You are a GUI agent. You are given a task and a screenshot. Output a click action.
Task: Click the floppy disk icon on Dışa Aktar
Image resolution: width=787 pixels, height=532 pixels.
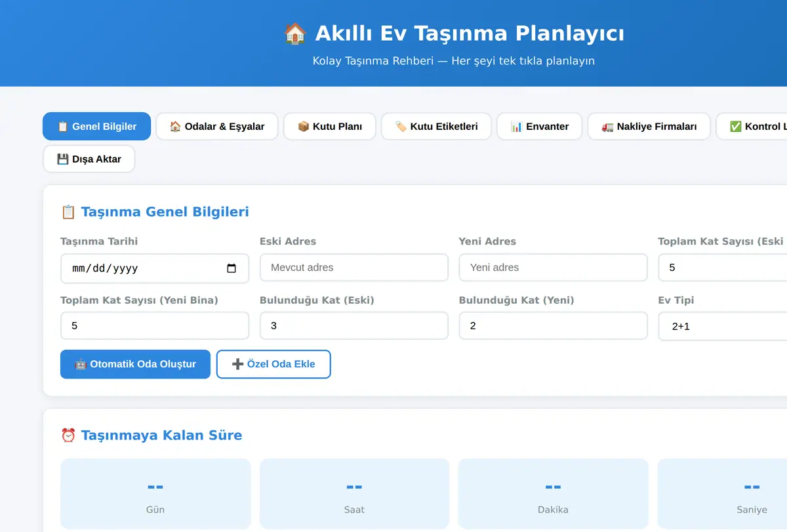(63, 159)
